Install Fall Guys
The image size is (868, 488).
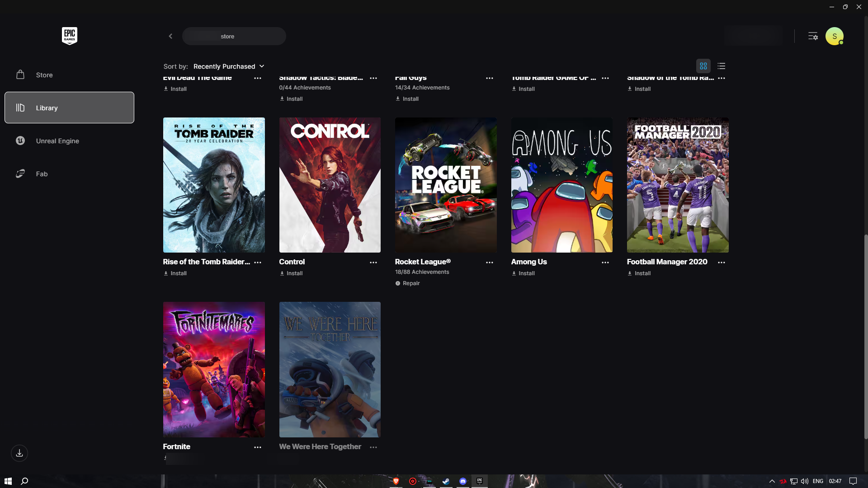[x=407, y=99]
